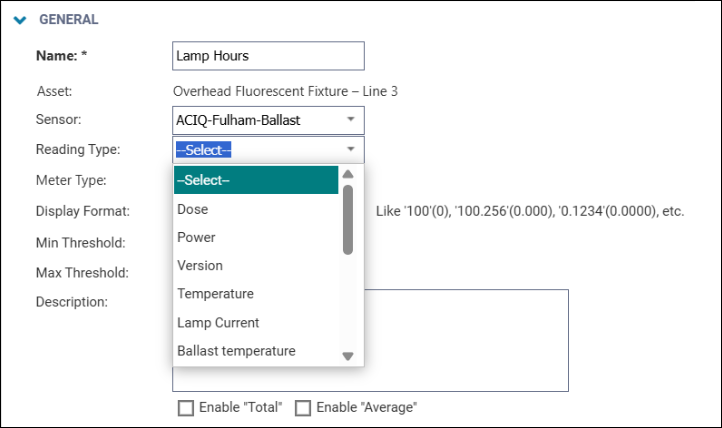The height and width of the screenshot is (428, 722).
Task: Enable the "Total" checkbox
Action: [185, 408]
